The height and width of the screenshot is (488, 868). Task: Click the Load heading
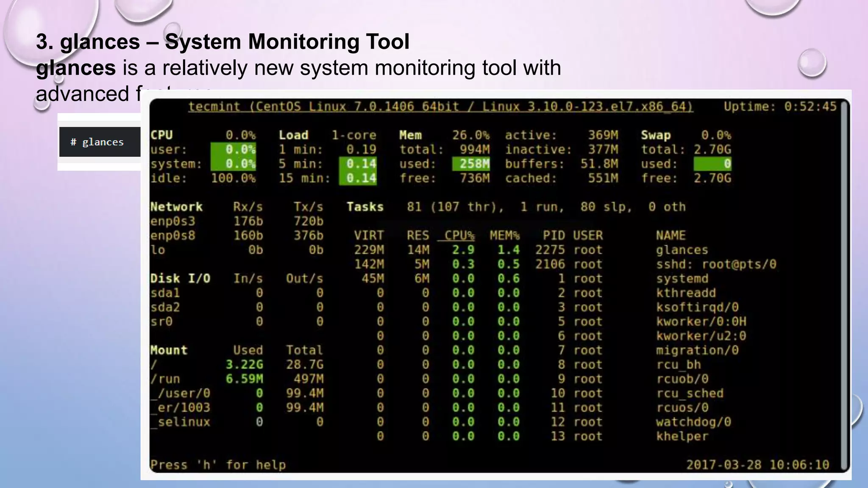coord(293,135)
